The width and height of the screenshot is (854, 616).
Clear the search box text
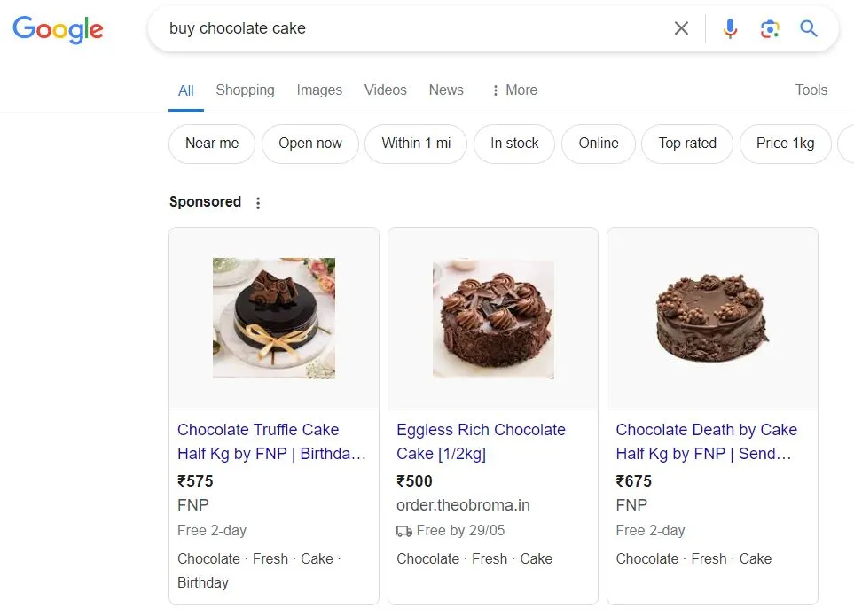[681, 28]
